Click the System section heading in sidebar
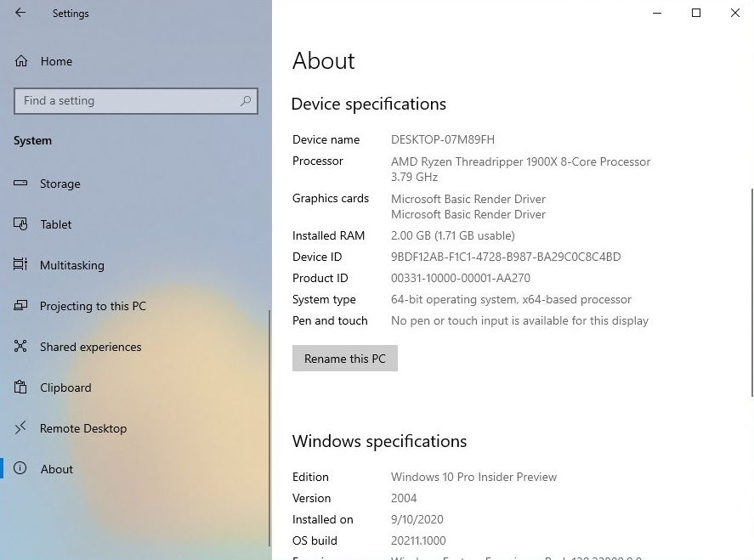Image resolution: width=754 pixels, height=560 pixels. pos(32,141)
